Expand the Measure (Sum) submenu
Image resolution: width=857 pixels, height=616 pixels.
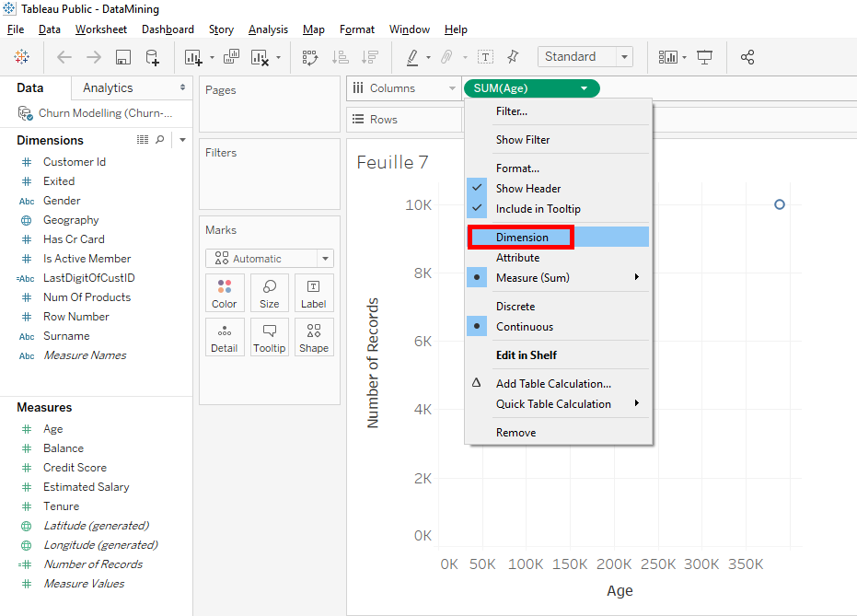click(534, 277)
